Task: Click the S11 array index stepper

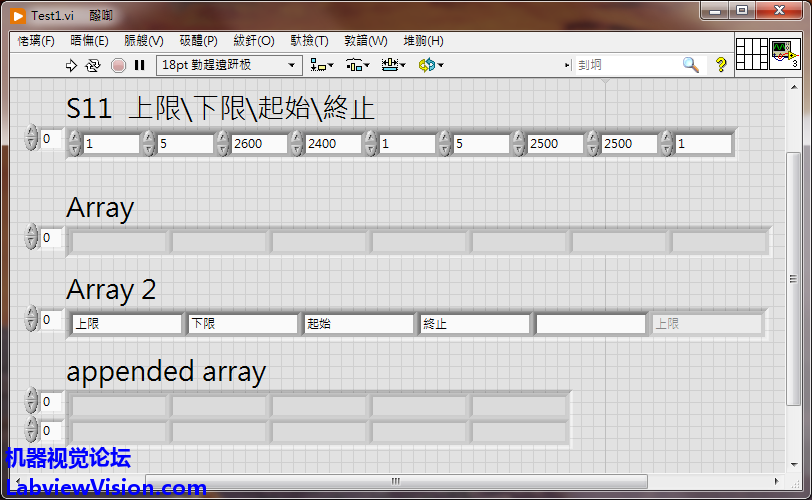Action: tap(32, 139)
